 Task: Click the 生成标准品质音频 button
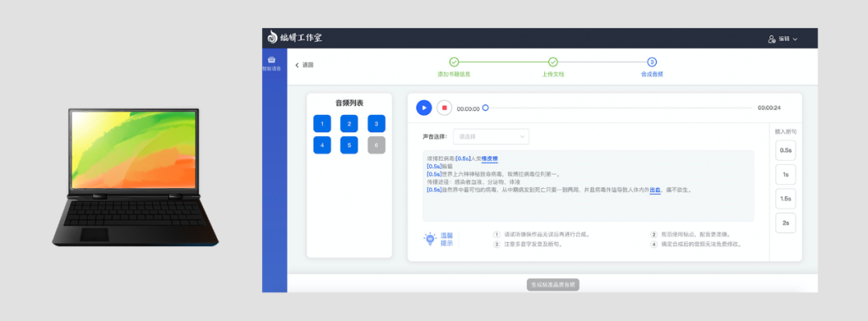[x=553, y=285]
